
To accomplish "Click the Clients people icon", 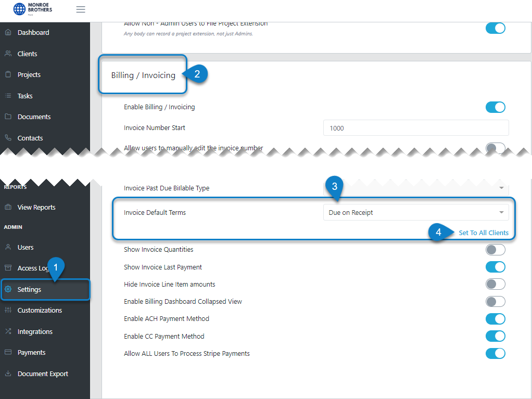I will [8, 54].
